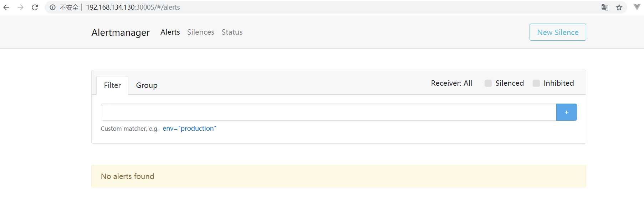Click the browser back arrow icon

tap(6, 7)
